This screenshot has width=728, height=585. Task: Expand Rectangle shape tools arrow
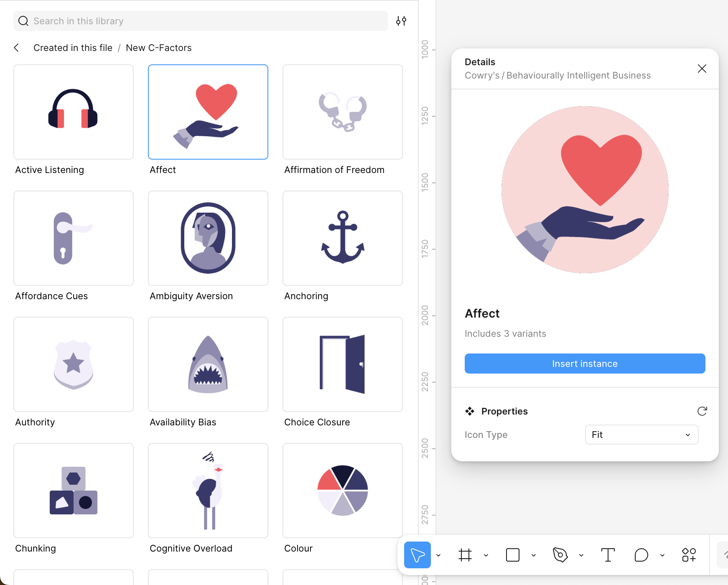534,555
